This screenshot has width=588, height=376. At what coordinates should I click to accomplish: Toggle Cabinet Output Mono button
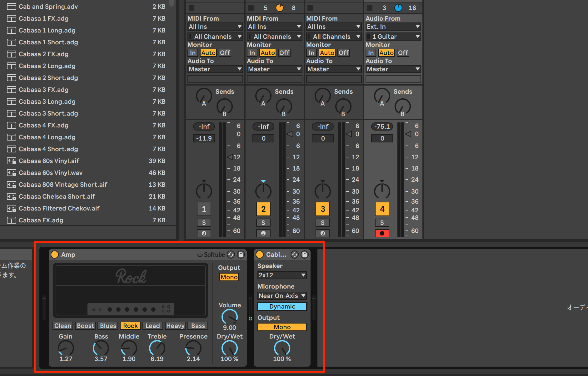pos(282,327)
